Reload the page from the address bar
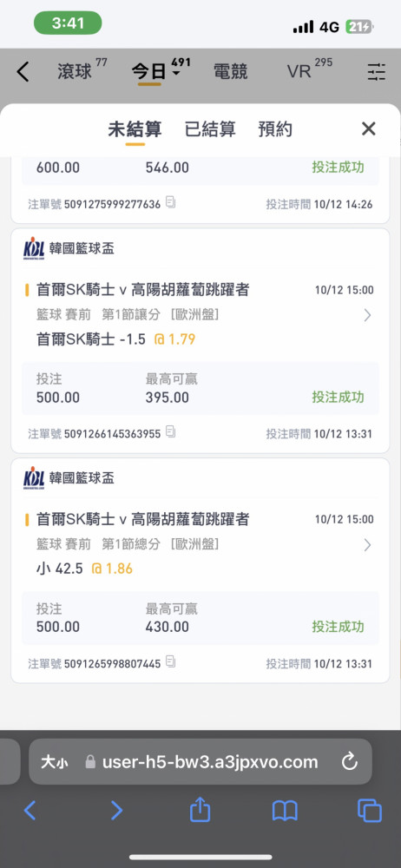 click(350, 762)
